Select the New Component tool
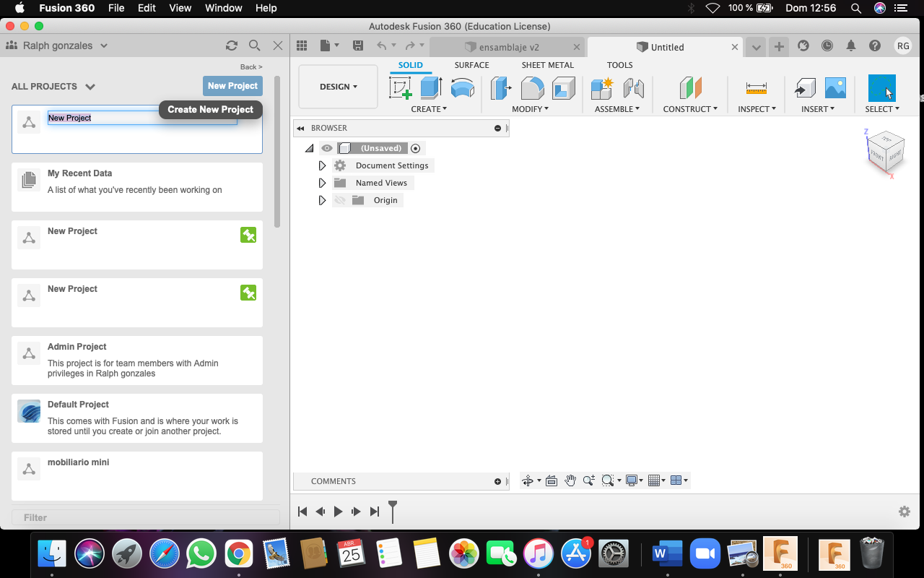 [x=601, y=88]
